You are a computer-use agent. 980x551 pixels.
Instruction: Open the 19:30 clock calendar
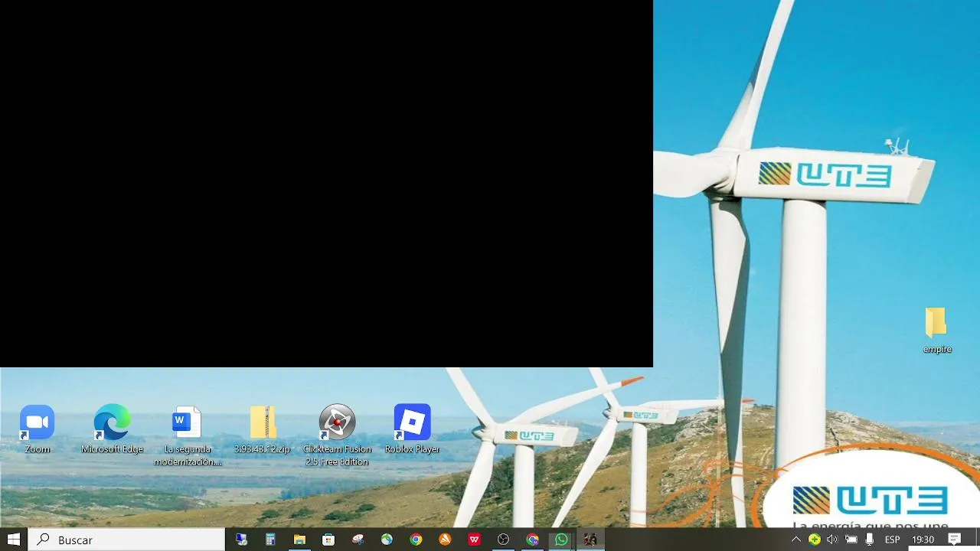923,540
